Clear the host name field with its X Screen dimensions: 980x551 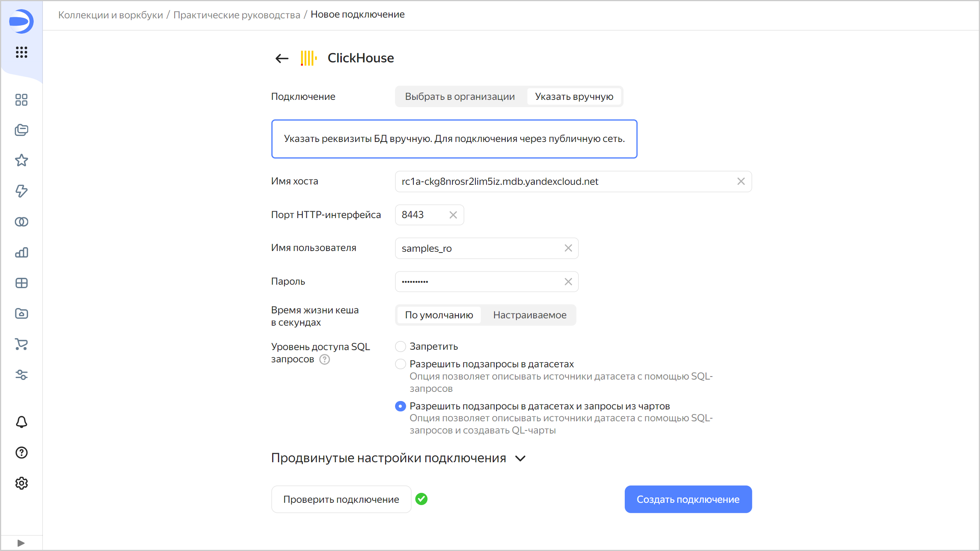coord(741,181)
